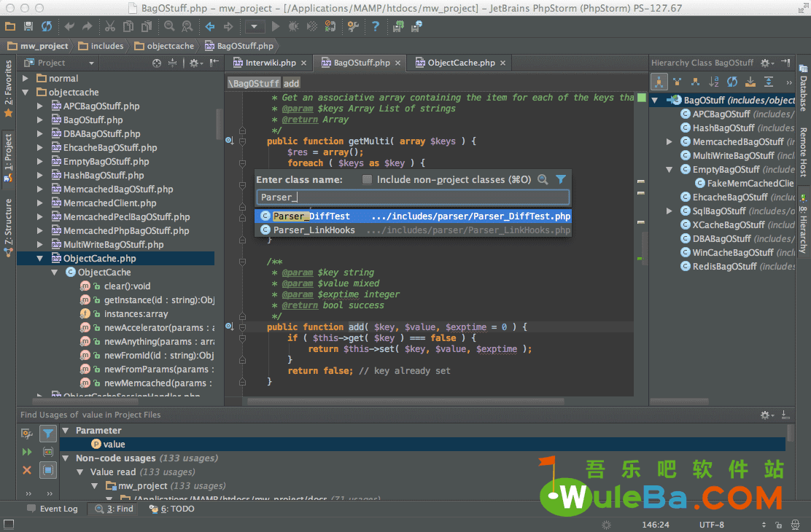Viewport: 811px width, 532px height.
Task: Click the Rerun green arrows icon
Action: pyautogui.click(x=27, y=453)
